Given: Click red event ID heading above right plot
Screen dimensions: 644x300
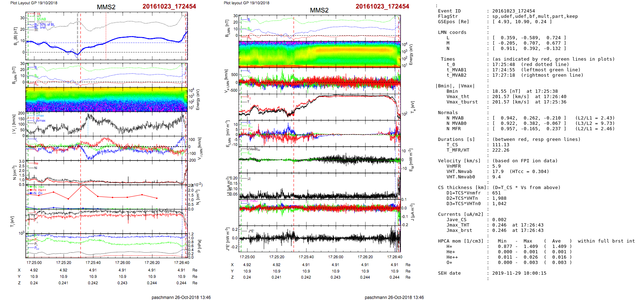Looking at the screenshot, I should coord(382,6).
